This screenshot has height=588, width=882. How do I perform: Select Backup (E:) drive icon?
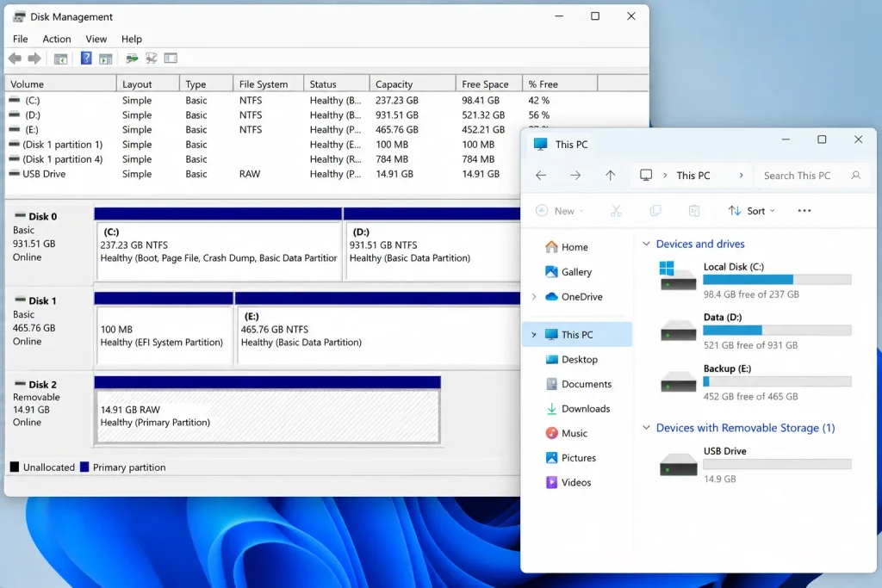click(678, 381)
